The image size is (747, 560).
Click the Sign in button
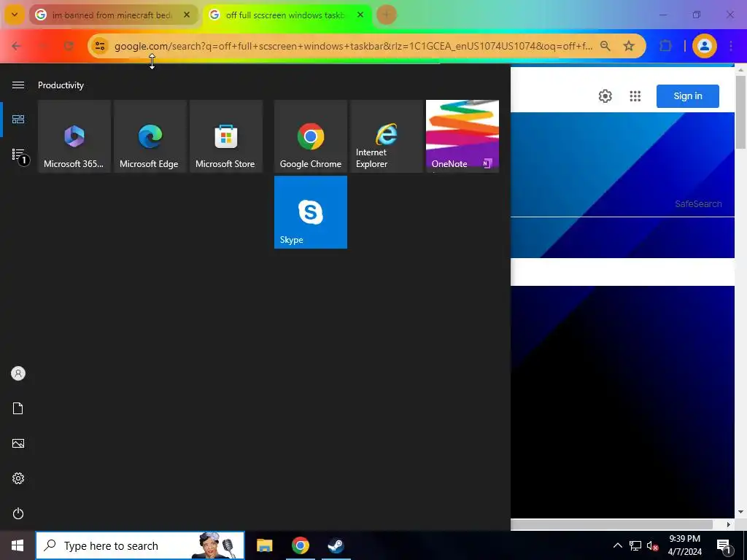pyautogui.click(x=688, y=96)
